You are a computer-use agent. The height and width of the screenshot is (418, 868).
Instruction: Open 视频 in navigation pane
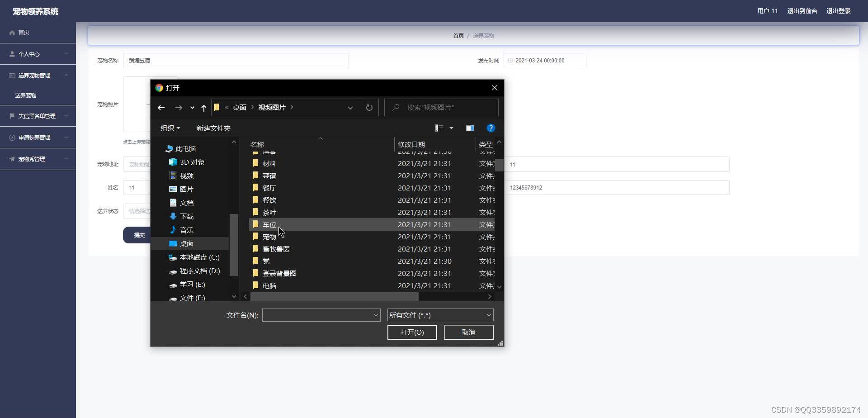[182, 176]
